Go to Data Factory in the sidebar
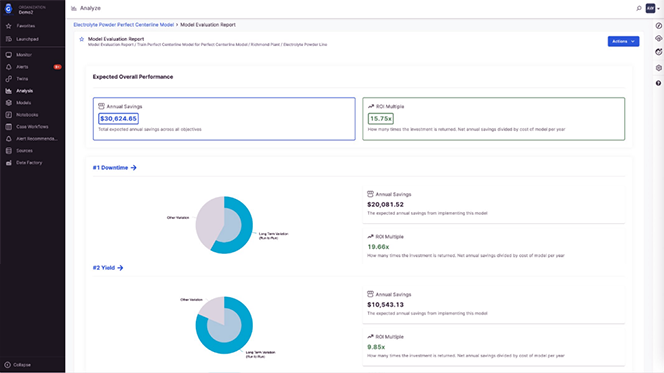Image resolution: width=664 pixels, height=373 pixels. pyautogui.click(x=29, y=163)
